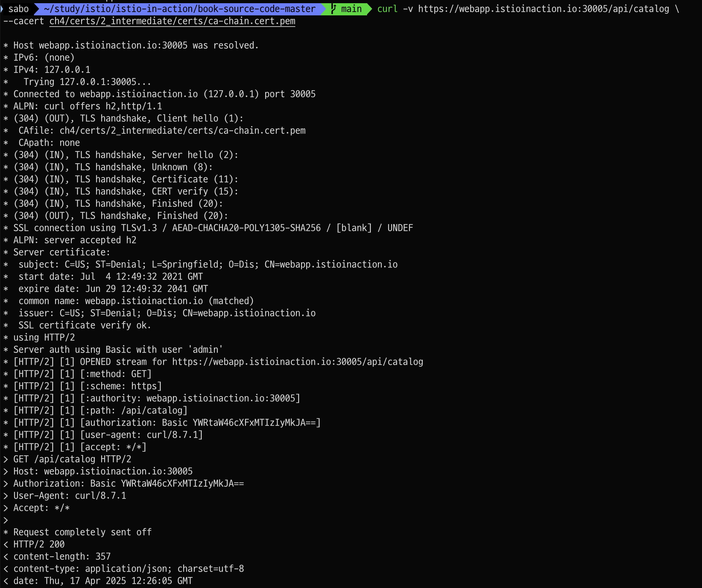Click the --cacert option text
702x588 pixels.
tap(23, 21)
